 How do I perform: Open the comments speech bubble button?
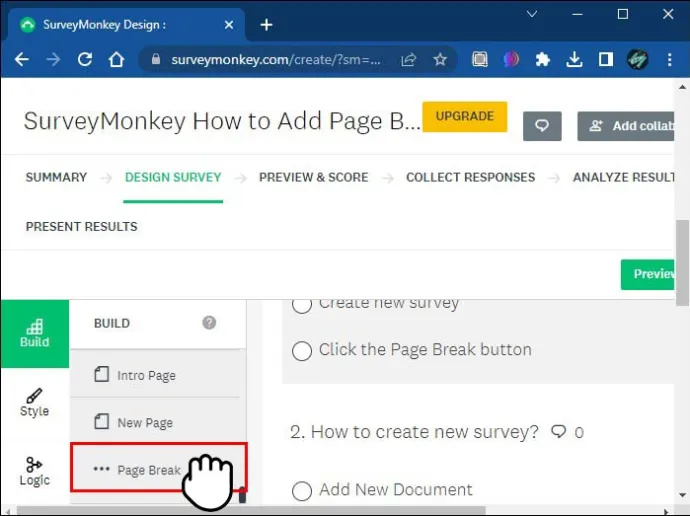542,126
